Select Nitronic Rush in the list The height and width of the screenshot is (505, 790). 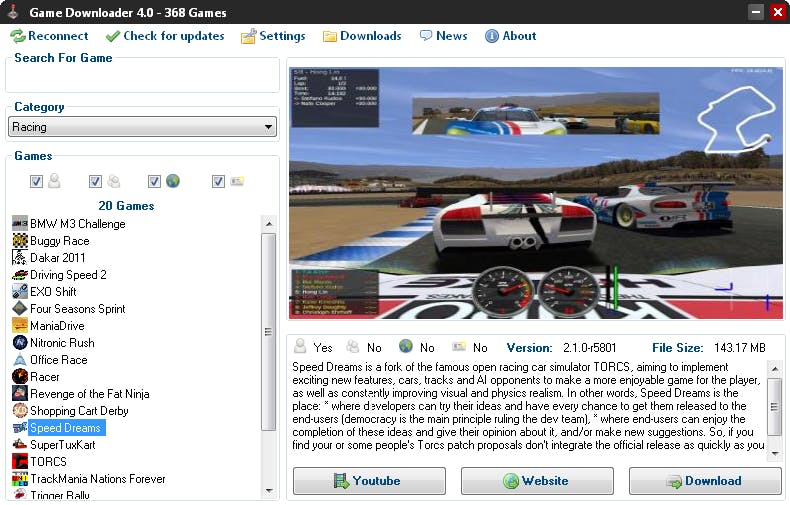coord(62,343)
